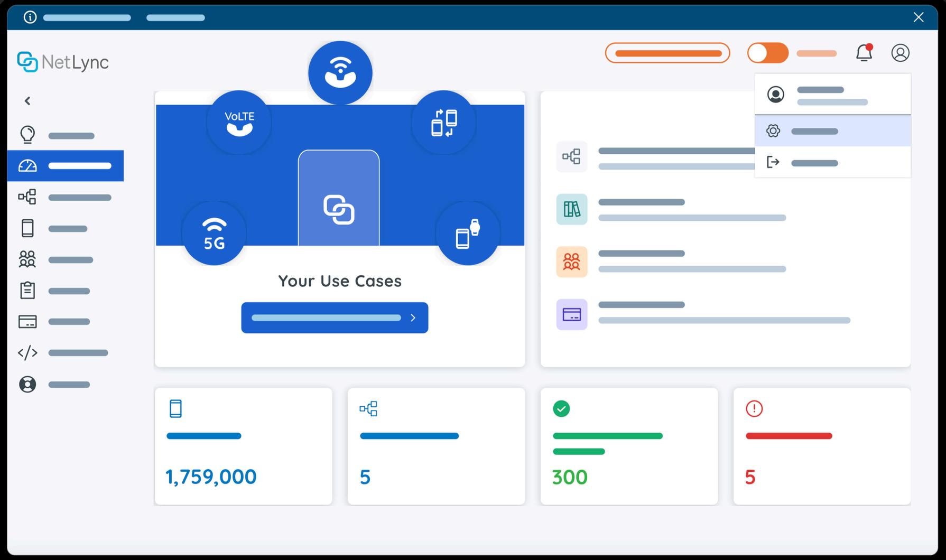Image resolution: width=946 pixels, height=560 pixels.
Task: Open the code brackets sidebar item
Action: pos(66,352)
